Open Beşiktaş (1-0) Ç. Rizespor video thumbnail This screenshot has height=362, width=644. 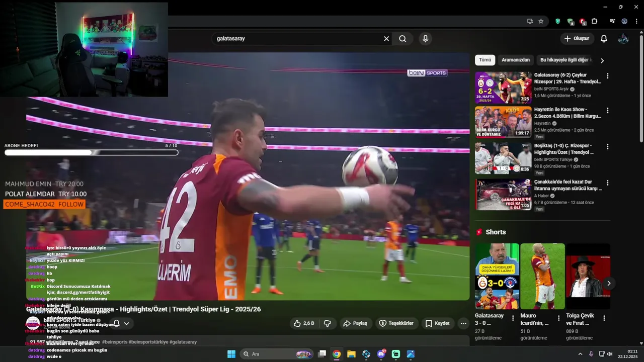tap(503, 158)
